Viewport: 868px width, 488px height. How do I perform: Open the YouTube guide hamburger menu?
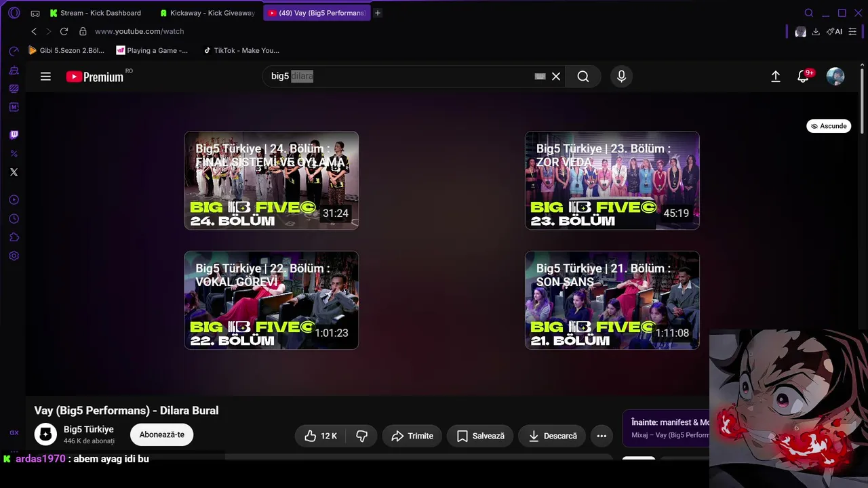[x=45, y=77]
